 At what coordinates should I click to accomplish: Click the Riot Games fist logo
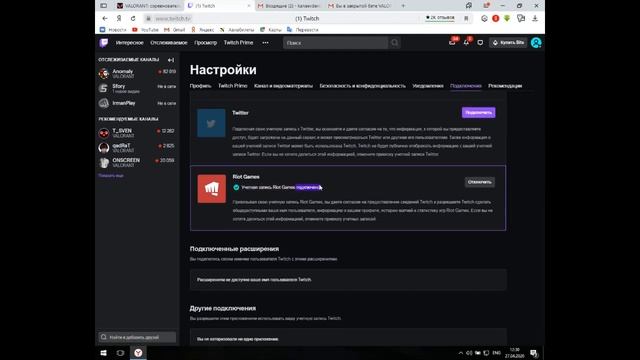[x=211, y=189]
